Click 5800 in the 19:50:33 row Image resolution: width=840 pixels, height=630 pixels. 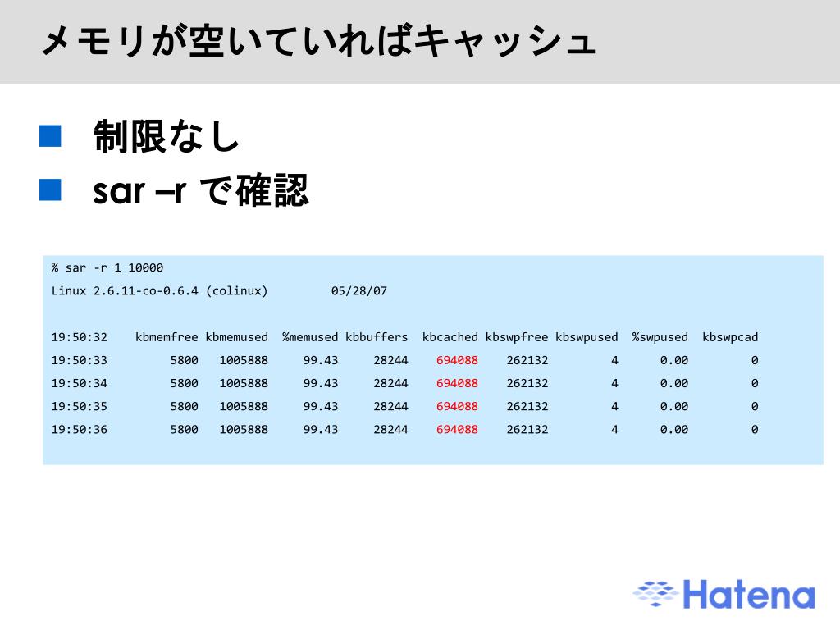[185, 360]
